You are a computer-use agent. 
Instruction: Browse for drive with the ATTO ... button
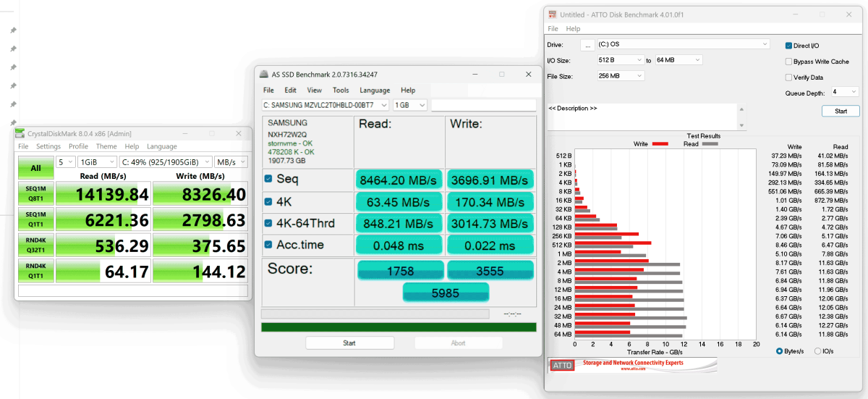(588, 45)
